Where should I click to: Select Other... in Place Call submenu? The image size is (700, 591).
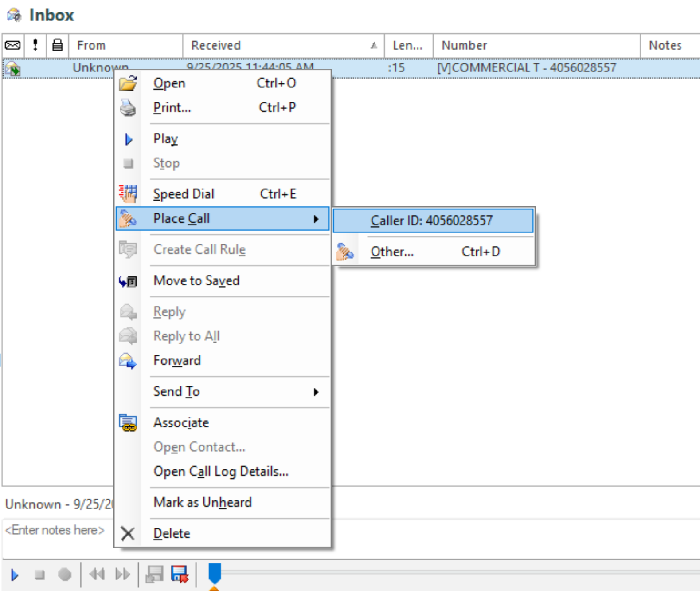tap(392, 252)
